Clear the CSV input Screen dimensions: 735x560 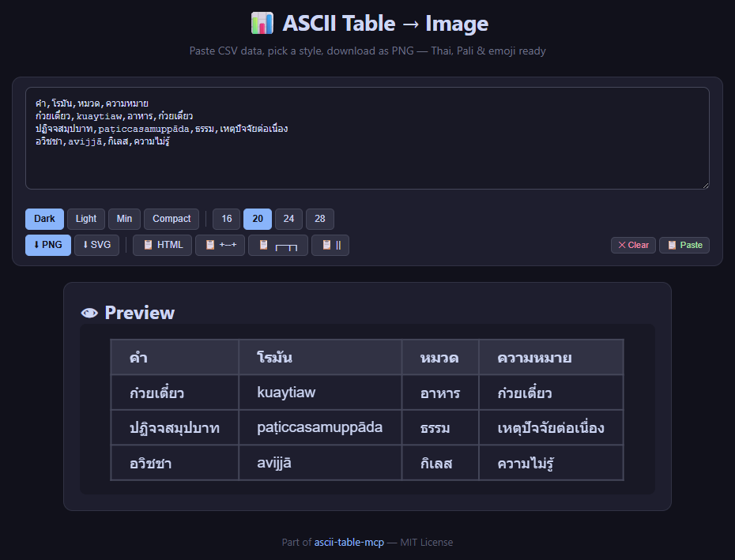[x=633, y=245]
